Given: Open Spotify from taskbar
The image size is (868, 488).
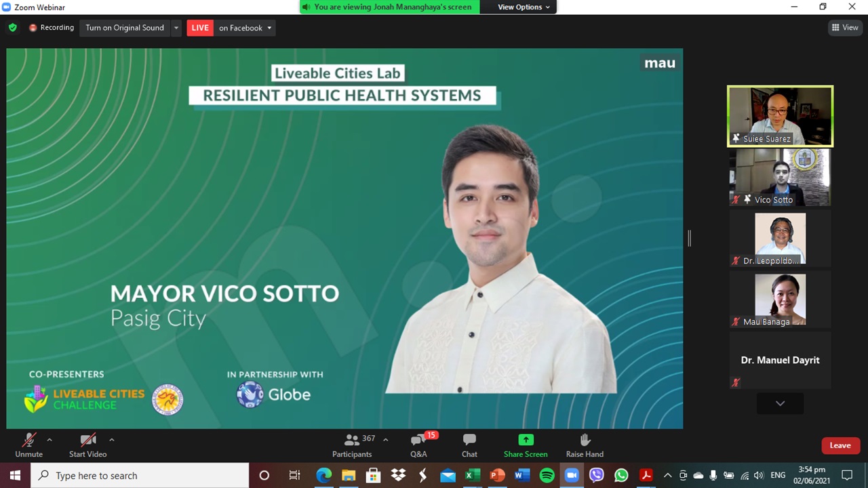Looking at the screenshot, I should [547, 475].
